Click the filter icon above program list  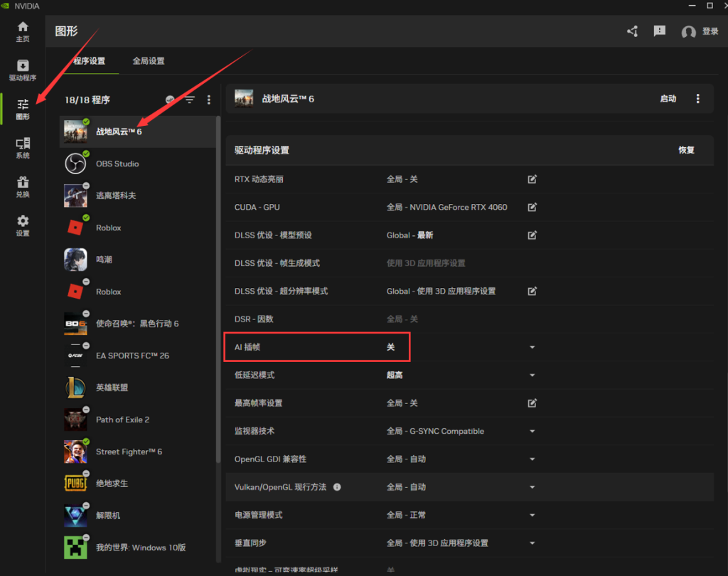[190, 100]
